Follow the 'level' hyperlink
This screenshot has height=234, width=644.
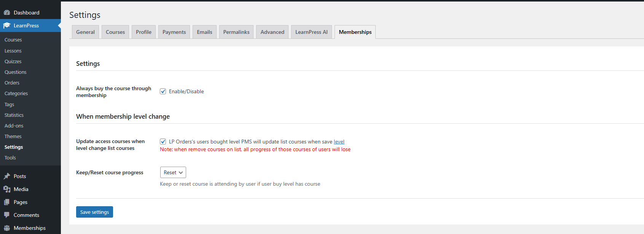[339, 142]
